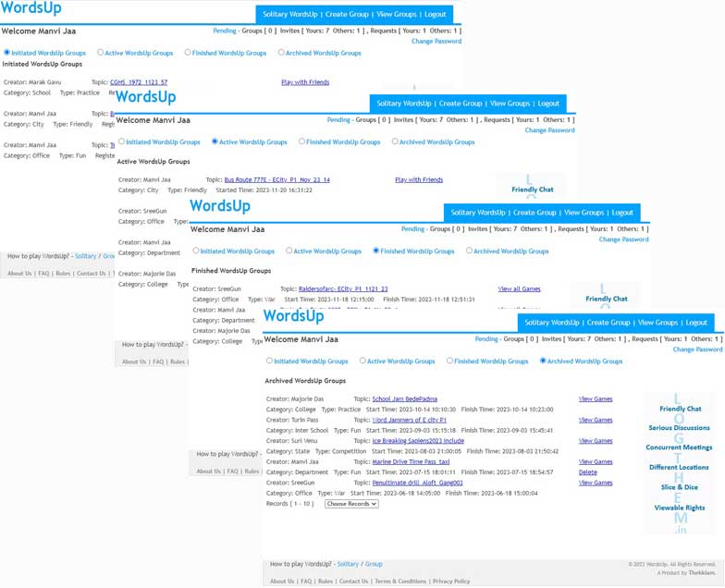Open Ice Breaking Sapiens2023 Include topic
Viewport: 725px width, 588px height.
418,441
